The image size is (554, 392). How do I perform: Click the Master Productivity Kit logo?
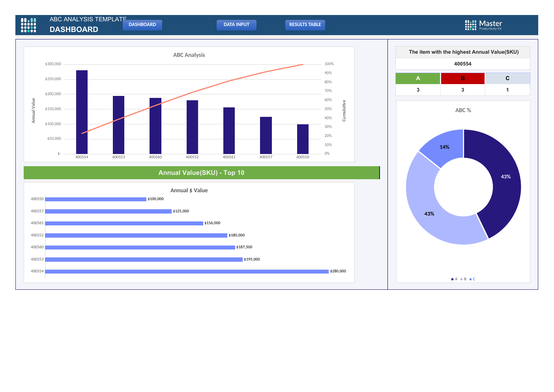click(x=483, y=25)
